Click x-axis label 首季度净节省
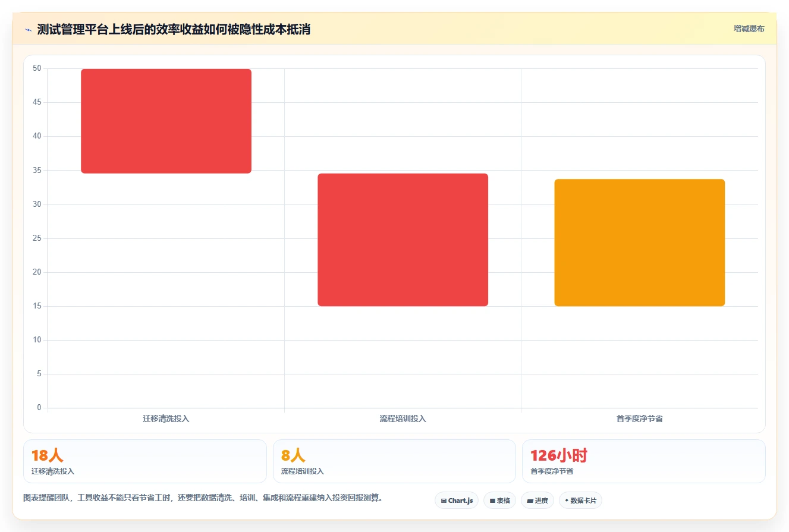This screenshot has width=789, height=532. click(640, 418)
